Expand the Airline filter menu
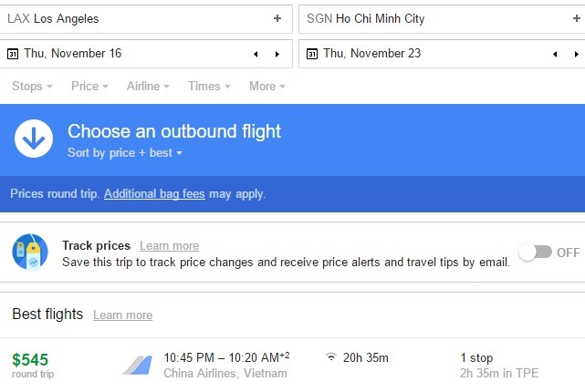585x392 pixels. [x=148, y=86]
